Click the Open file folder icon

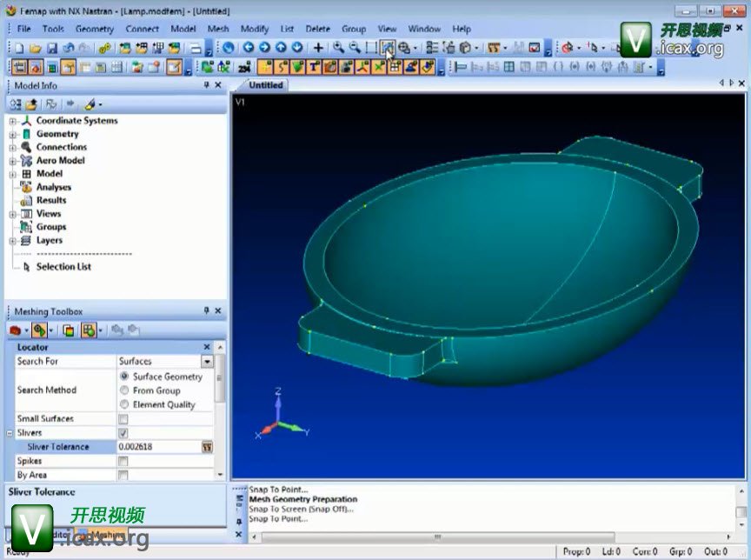point(35,48)
